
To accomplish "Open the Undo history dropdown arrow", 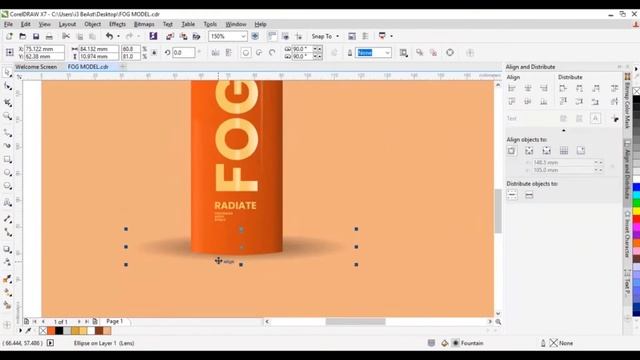I will click(x=118, y=36).
